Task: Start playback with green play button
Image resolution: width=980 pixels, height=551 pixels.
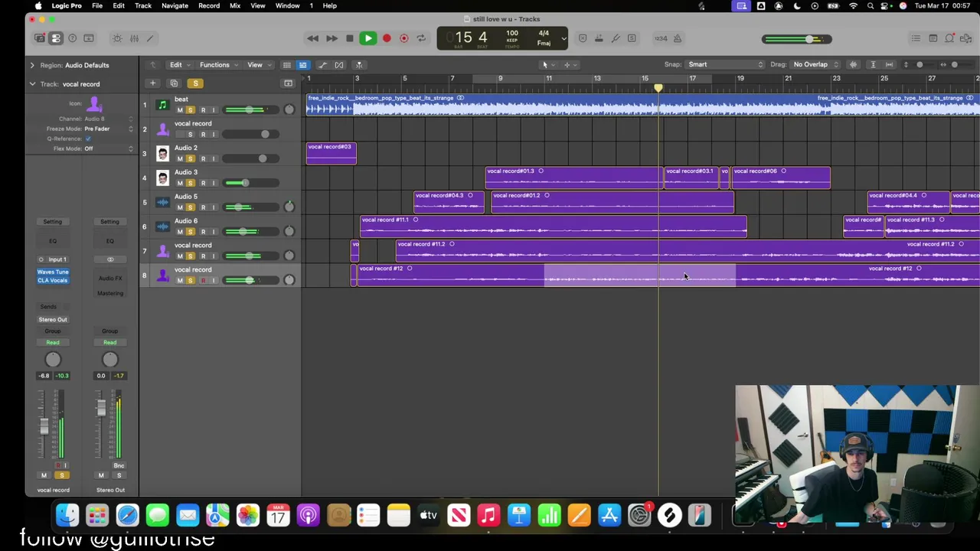Action: 368,38
